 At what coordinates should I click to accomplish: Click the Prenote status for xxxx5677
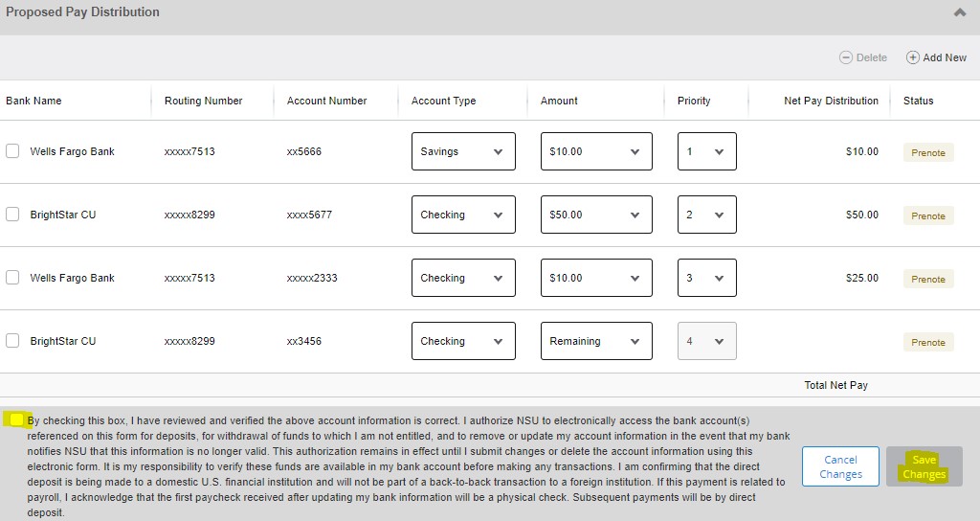pos(928,215)
